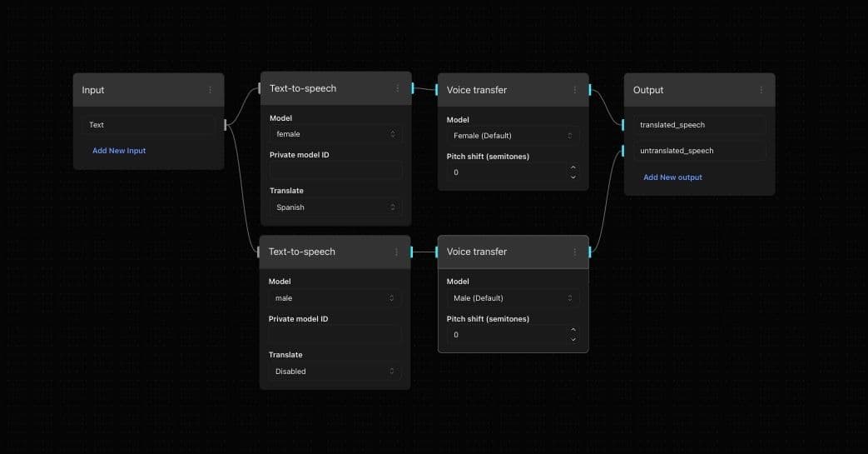868x454 pixels.
Task: Open the Translate dropdown set to Spanish
Action: coord(335,207)
